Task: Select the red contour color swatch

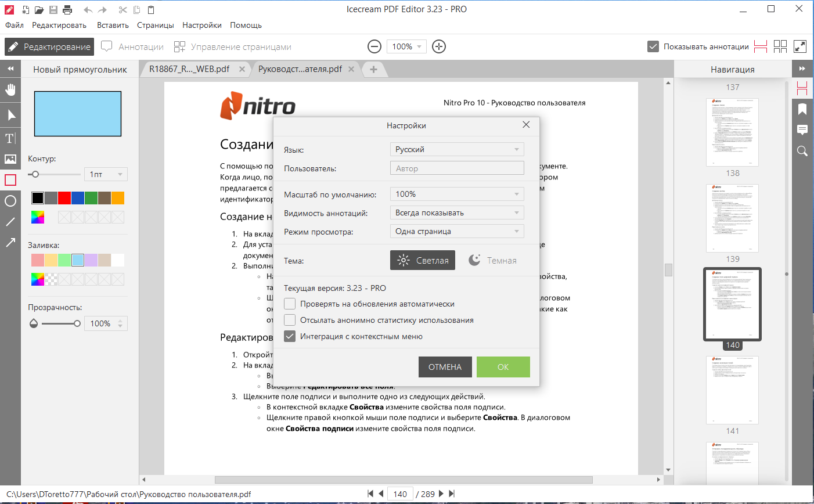Action: (64, 198)
